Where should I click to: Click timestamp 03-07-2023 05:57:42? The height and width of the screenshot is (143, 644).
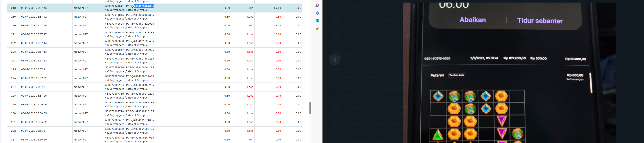34,17
